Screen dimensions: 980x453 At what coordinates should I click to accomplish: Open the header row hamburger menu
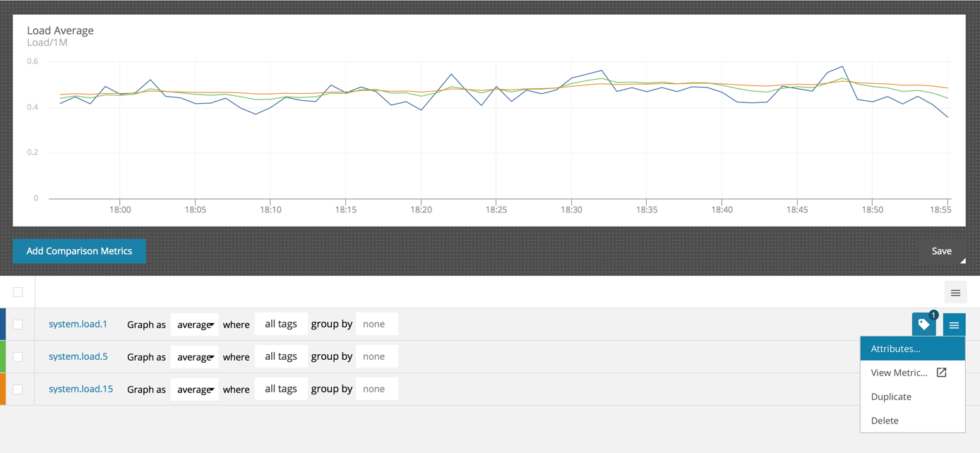pos(955,292)
